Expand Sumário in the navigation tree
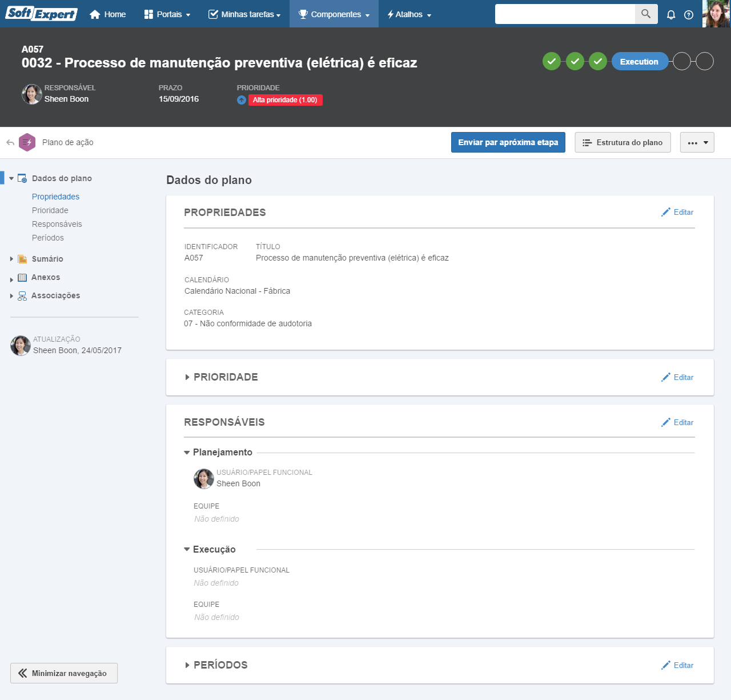 (11, 259)
